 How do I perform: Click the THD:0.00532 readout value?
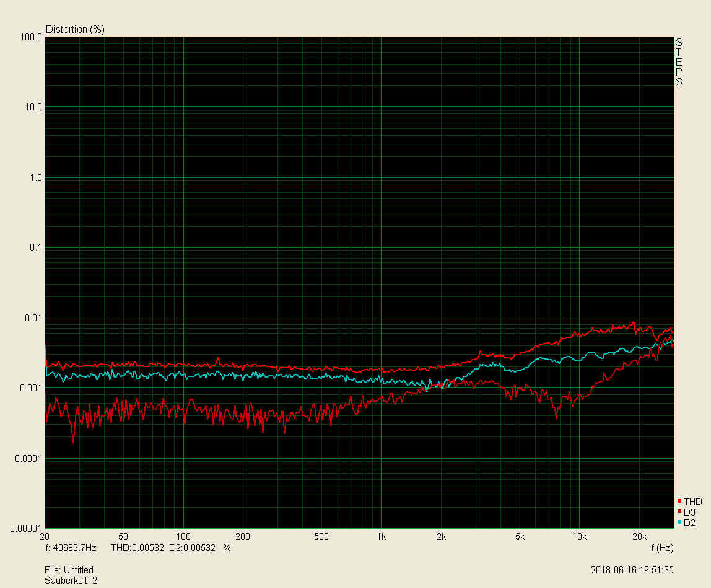137,548
